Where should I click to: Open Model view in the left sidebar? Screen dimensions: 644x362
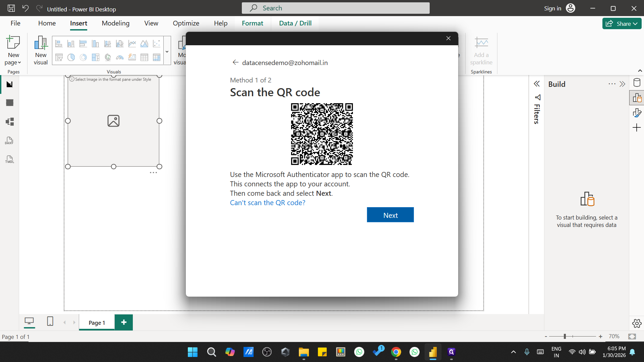point(9,122)
